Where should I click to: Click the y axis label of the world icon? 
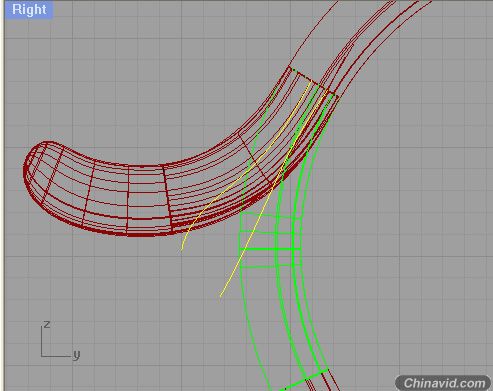tap(76, 355)
